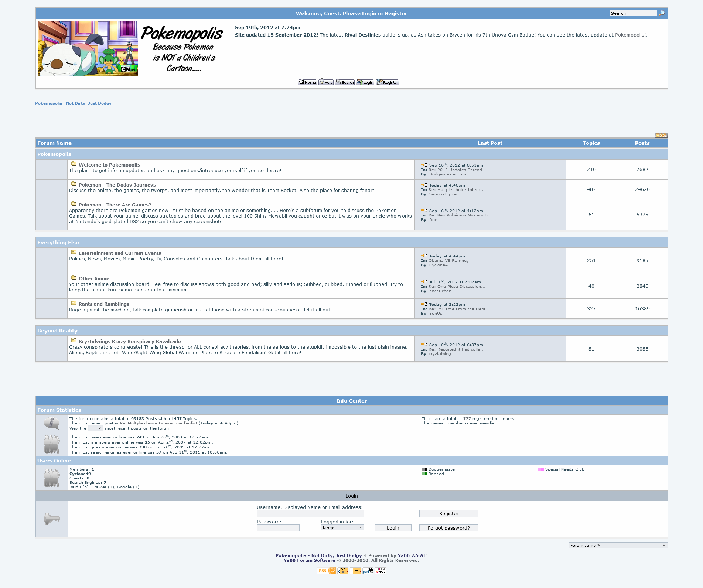
Task: Open Pokemopolis breadcrumb link 'Not Dirty, Just Dodgy'
Action: pyautogui.click(x=73, y=103)
